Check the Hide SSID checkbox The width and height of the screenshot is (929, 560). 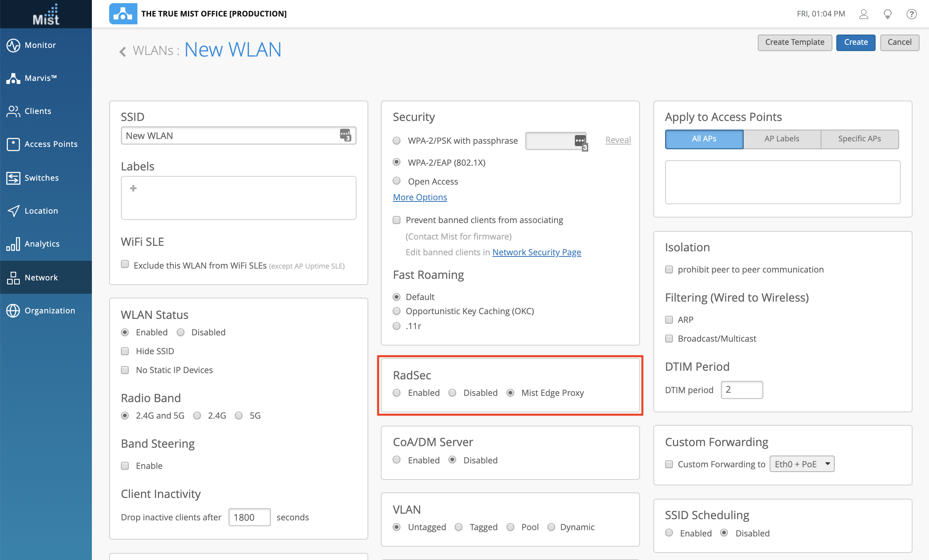(x=125, y=351)
